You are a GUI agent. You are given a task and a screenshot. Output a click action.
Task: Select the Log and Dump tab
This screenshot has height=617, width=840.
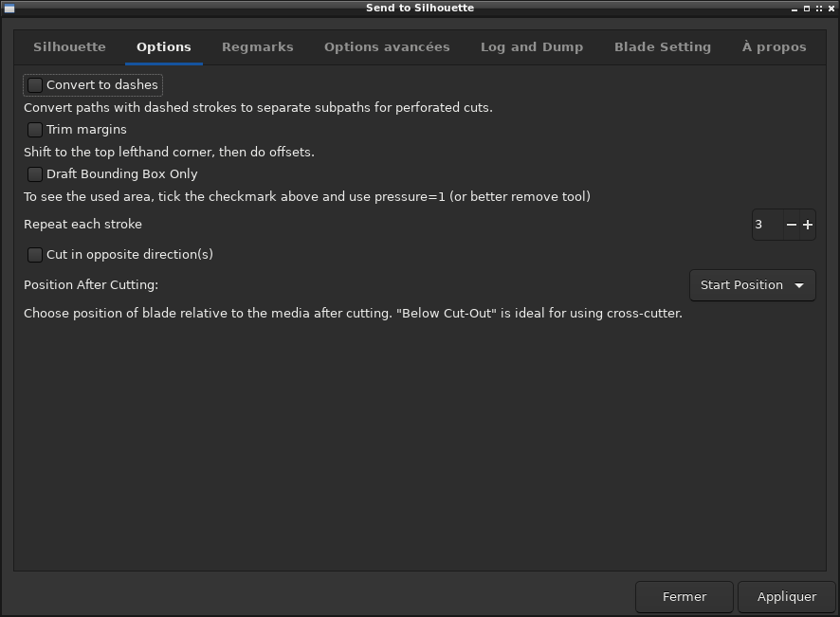[x=531, y=46]
